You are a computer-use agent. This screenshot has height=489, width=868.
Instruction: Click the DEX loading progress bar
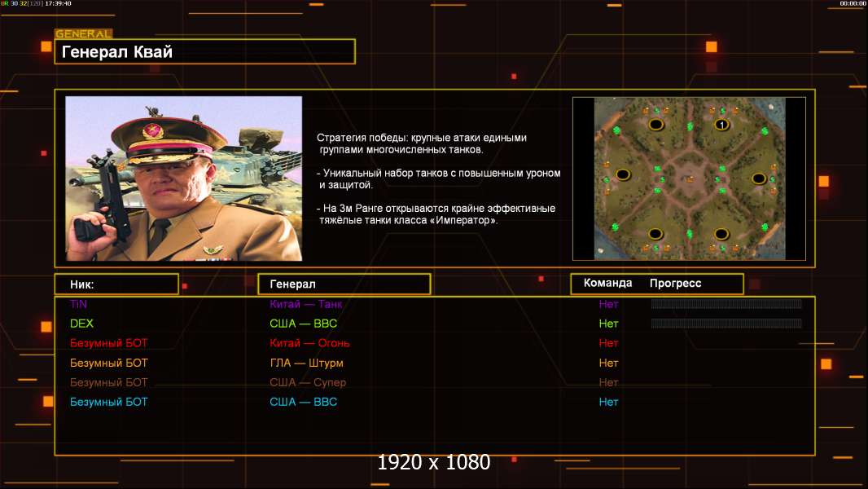point(726,324)
